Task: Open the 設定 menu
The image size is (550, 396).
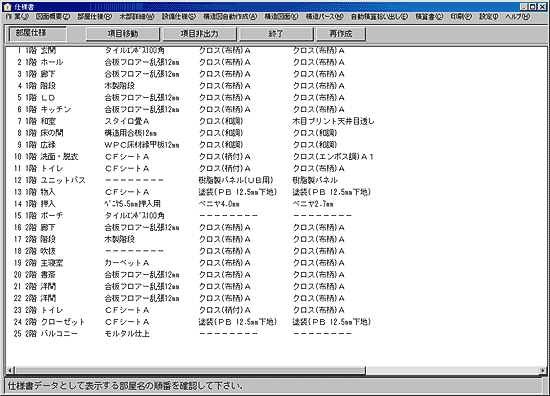Action: pos(489,16)
